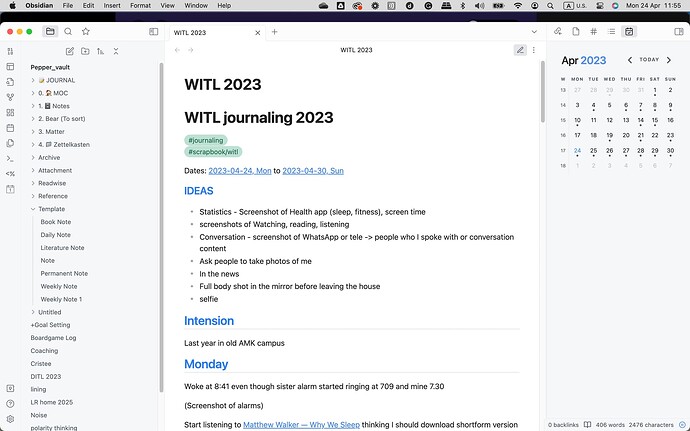
Task: Click the #journaling tag
Action: (206, 140)
